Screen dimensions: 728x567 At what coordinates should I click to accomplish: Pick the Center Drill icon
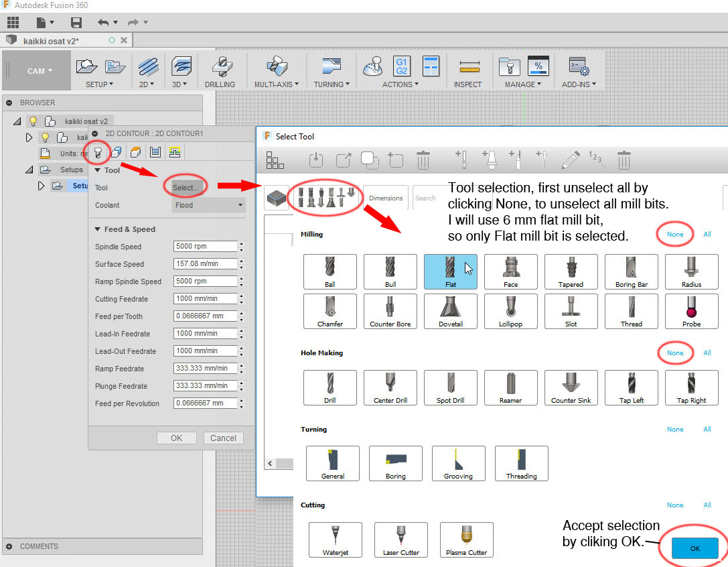pos(390,387)
